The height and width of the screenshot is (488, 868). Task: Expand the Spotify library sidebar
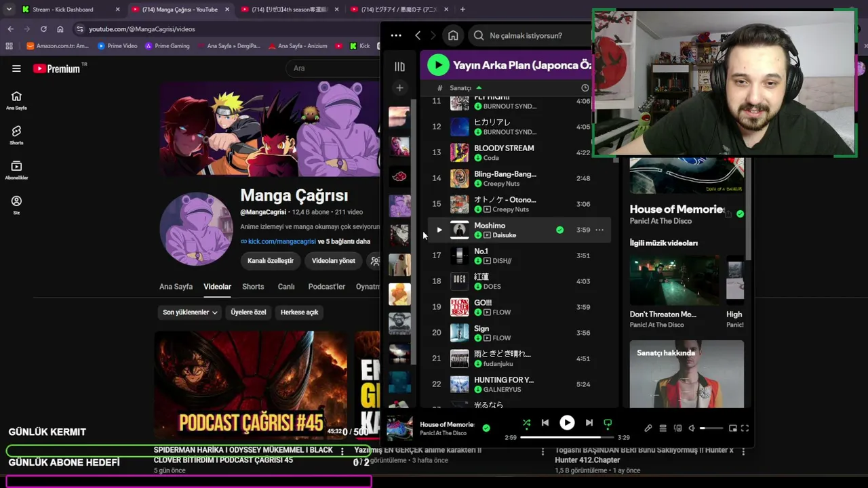[x=399, y=66]
